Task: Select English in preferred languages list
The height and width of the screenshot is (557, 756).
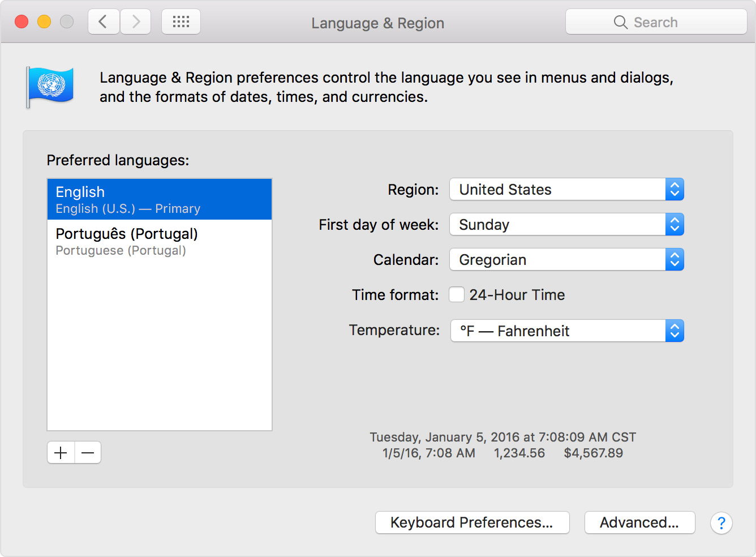Action: (160, 199)
